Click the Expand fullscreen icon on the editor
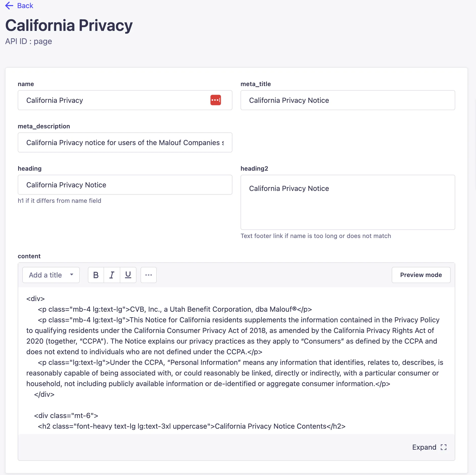This screenshot has width=476, height=475. click(x=443, y=447)
